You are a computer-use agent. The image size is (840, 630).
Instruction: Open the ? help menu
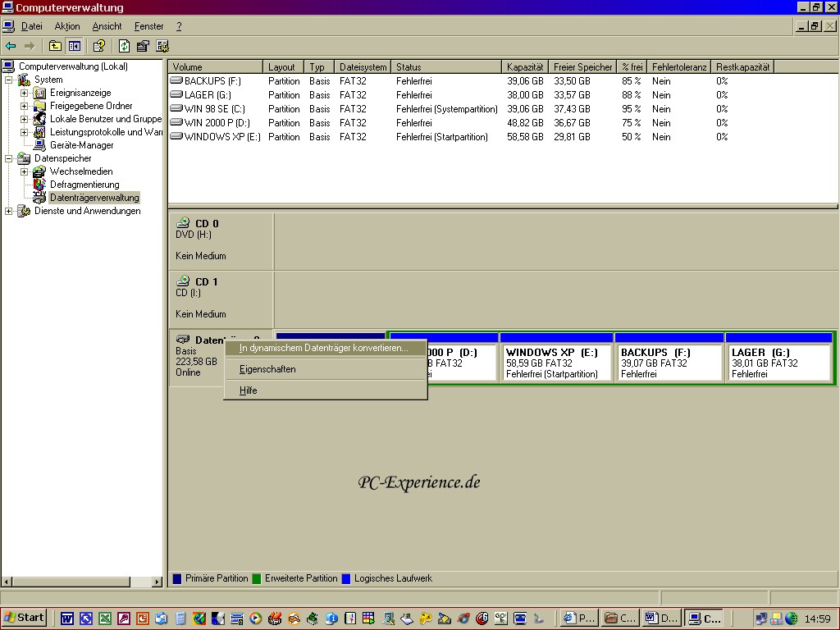[179, 26]
